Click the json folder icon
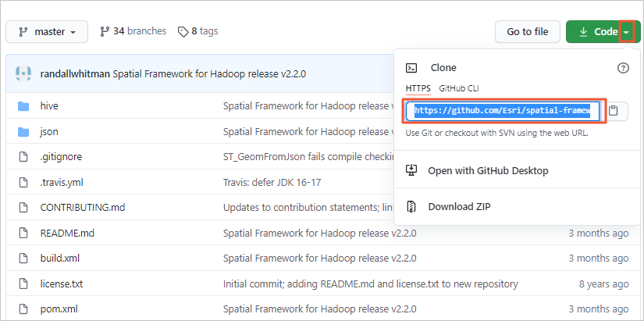 tap(23, 131)
